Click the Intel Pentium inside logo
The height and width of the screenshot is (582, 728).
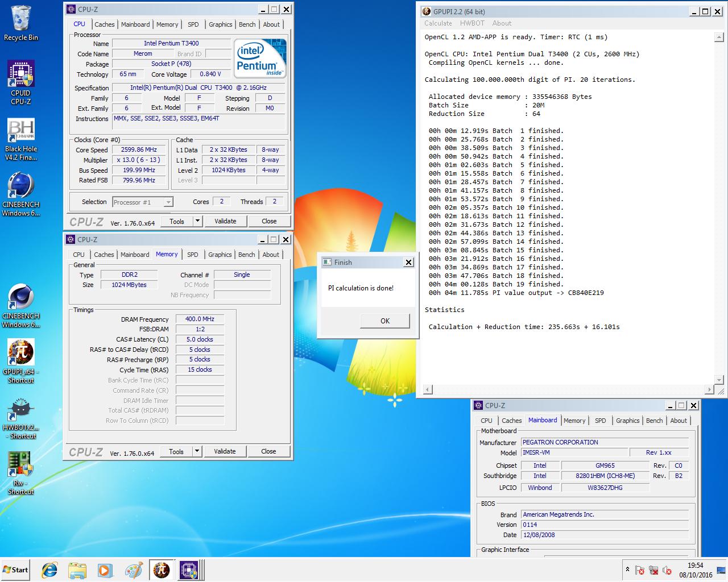coord(260,59)
